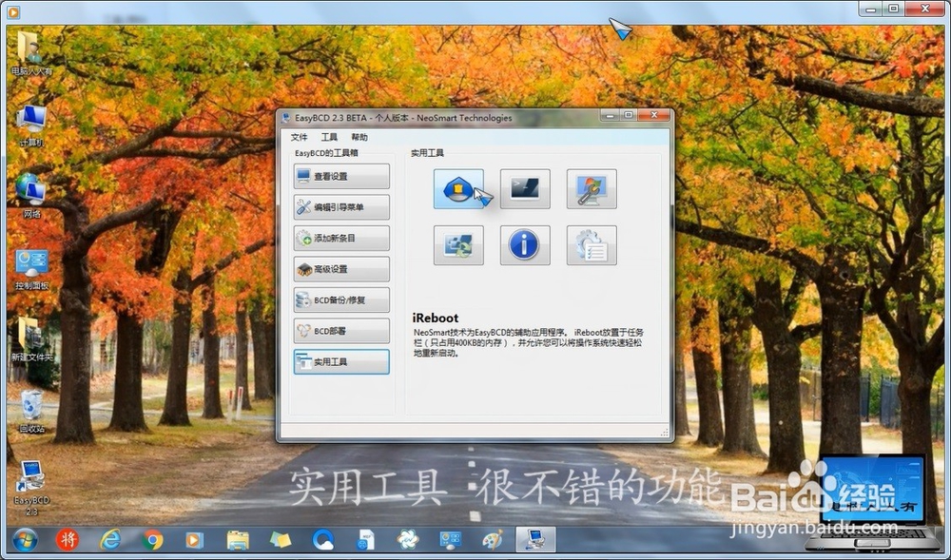
Task: Close the EasyBCD window
Action: click(x=654, y=115)
